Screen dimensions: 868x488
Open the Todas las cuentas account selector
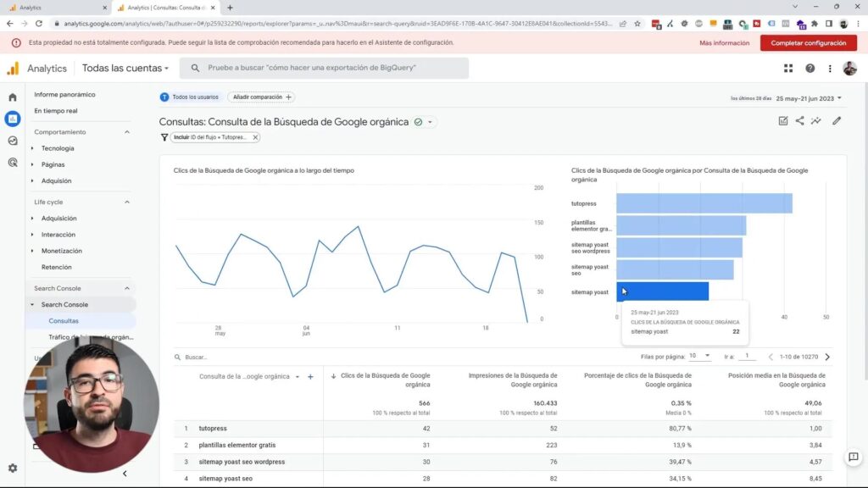(125, 68)
